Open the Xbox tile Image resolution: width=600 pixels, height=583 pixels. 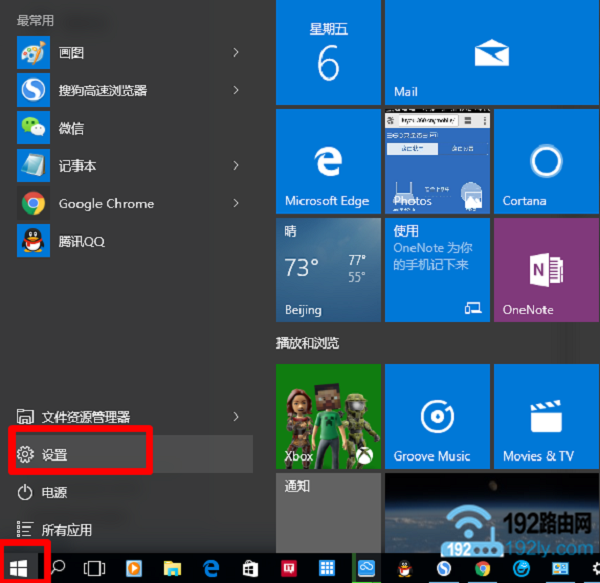328,416
